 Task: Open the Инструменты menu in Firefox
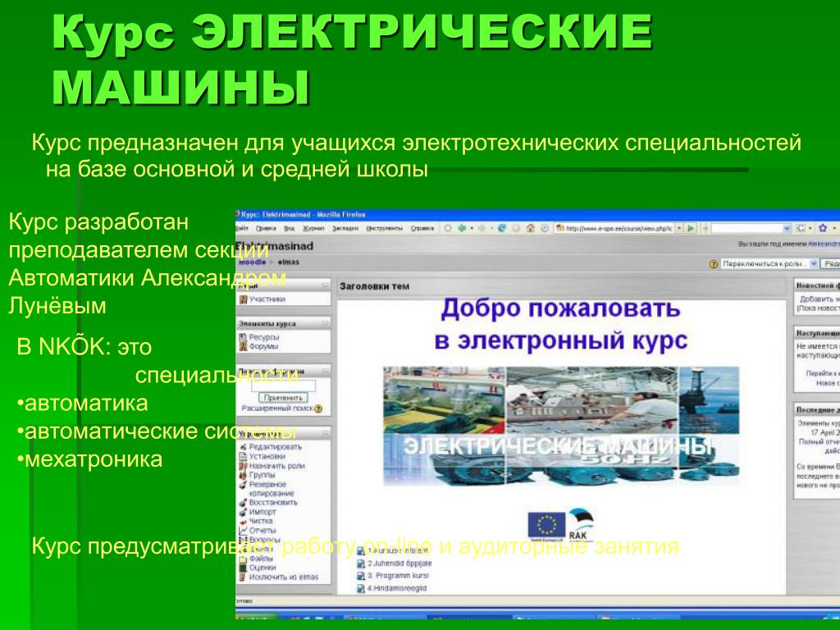click(384, 229)
